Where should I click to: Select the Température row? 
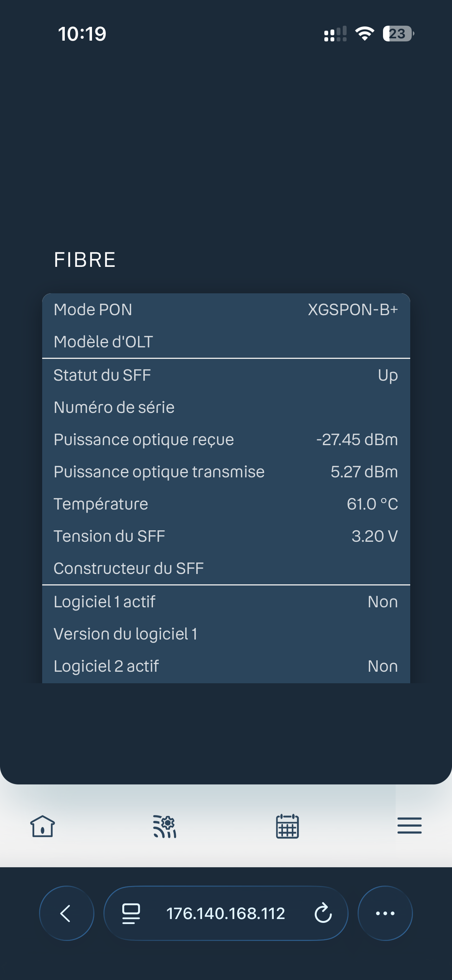coord(226,504)
